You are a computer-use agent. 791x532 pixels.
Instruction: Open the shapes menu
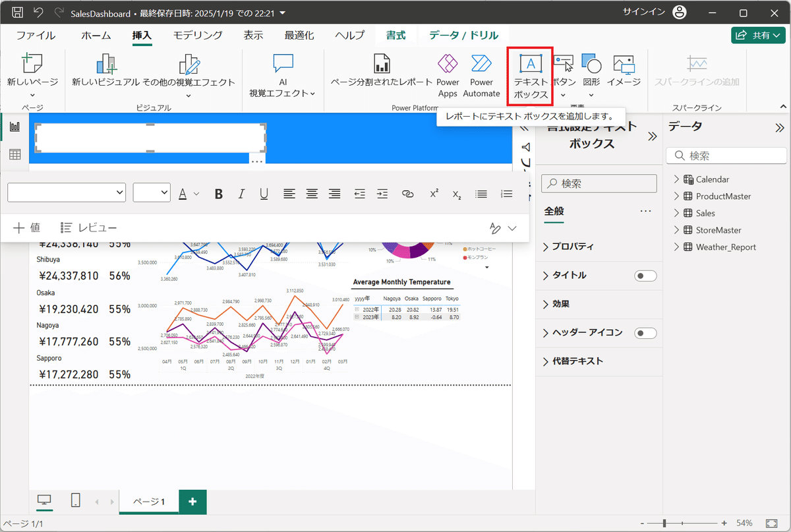click(x=592, y=76)
